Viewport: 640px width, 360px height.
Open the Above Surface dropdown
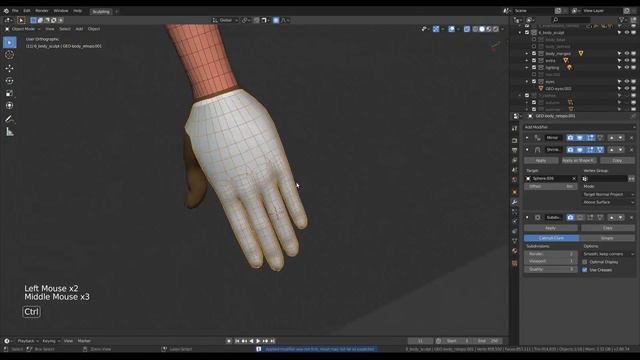point(608,202)
